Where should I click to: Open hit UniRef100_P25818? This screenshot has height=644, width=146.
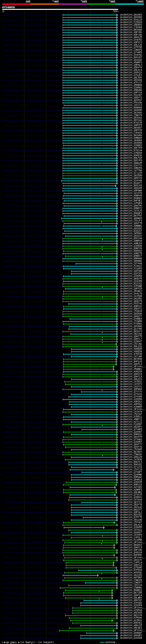click(x=131, y=22)
